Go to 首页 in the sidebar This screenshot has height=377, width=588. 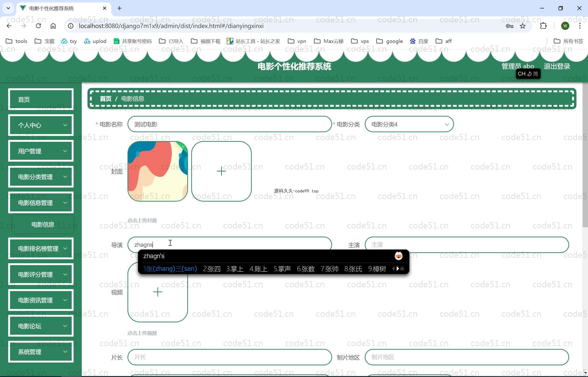coord(41,100)
